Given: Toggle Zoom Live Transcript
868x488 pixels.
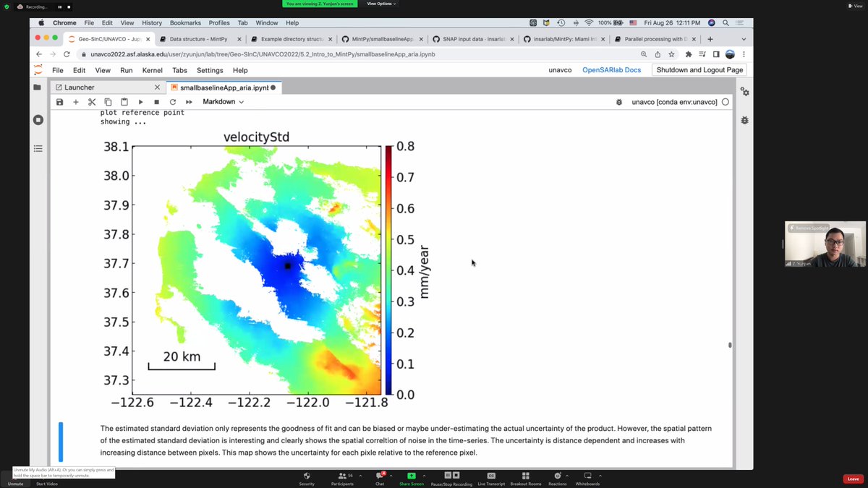Looking at the screenshot, I should pyautogui.click(x=491, y=479).
